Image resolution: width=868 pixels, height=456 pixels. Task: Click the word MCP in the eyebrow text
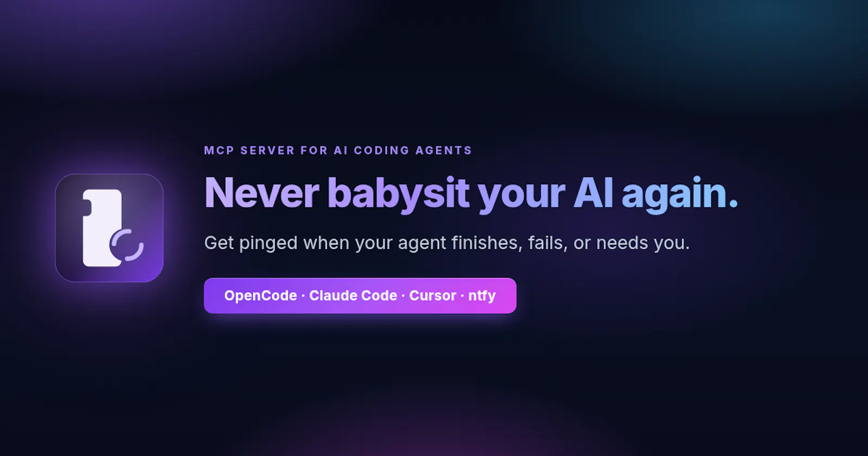(x=219, y=150)
